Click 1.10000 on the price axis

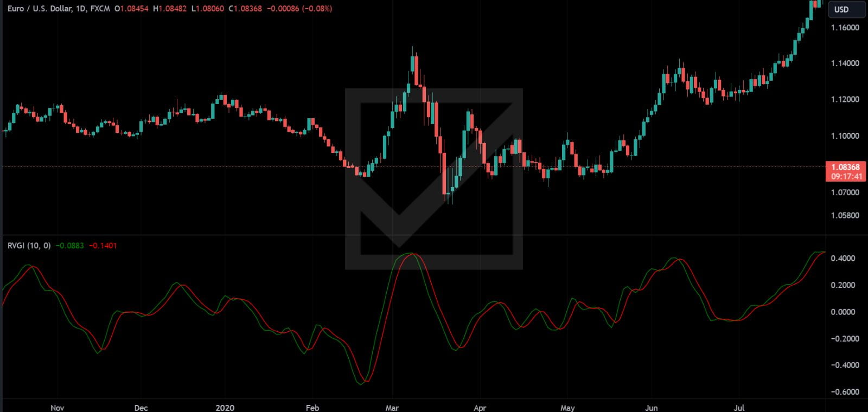[845, 136]
